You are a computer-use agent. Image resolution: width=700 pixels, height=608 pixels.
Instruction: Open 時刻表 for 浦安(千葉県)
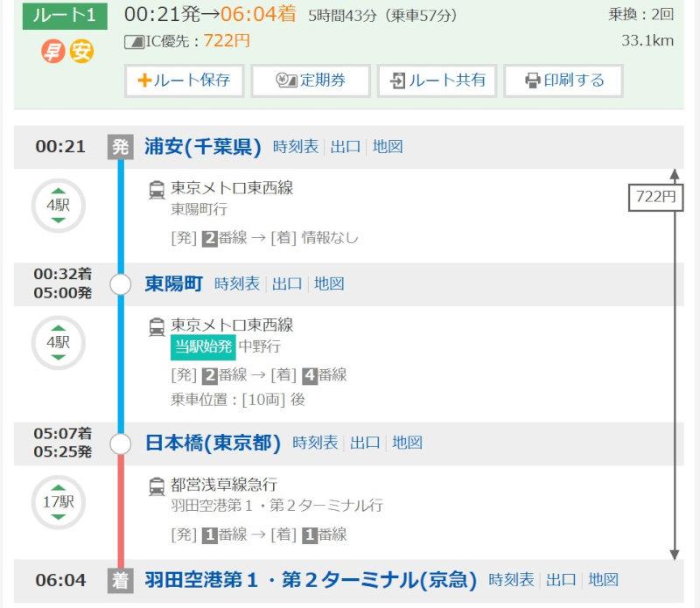[296, 147]
